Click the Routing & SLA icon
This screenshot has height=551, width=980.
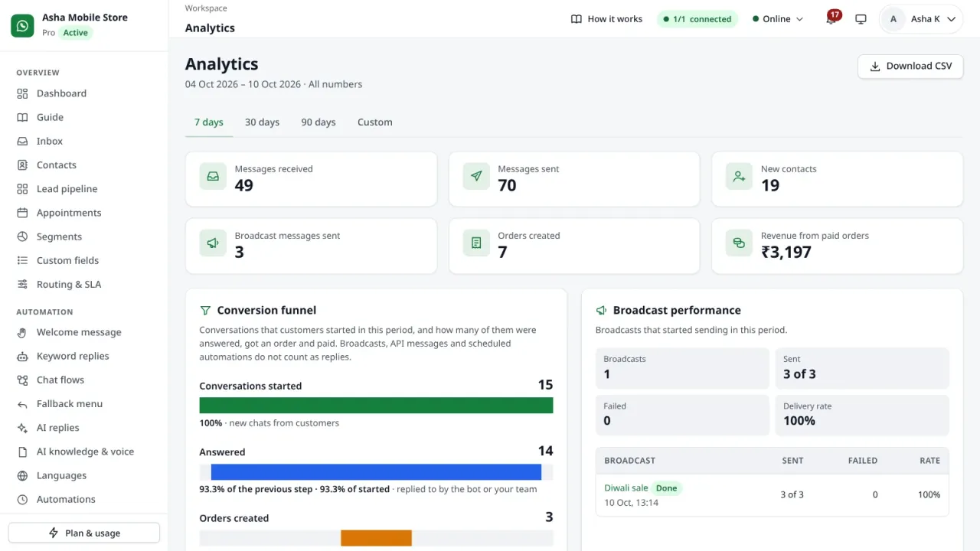(22, 284)
